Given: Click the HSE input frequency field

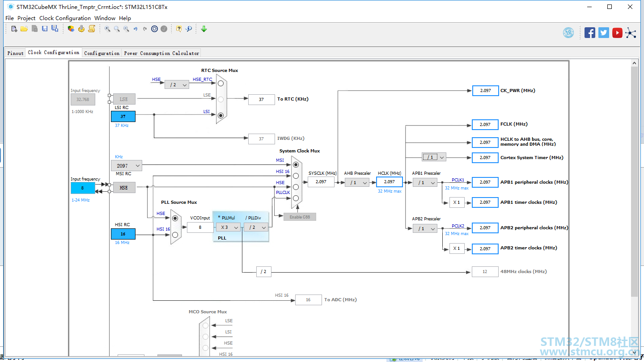Looking at the screenshot, I should tap(83, 188).
